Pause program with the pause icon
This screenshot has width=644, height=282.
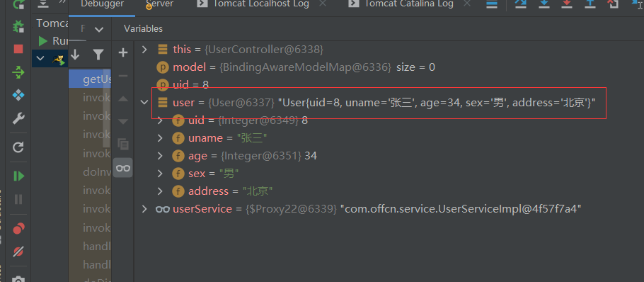coord(18,199)
